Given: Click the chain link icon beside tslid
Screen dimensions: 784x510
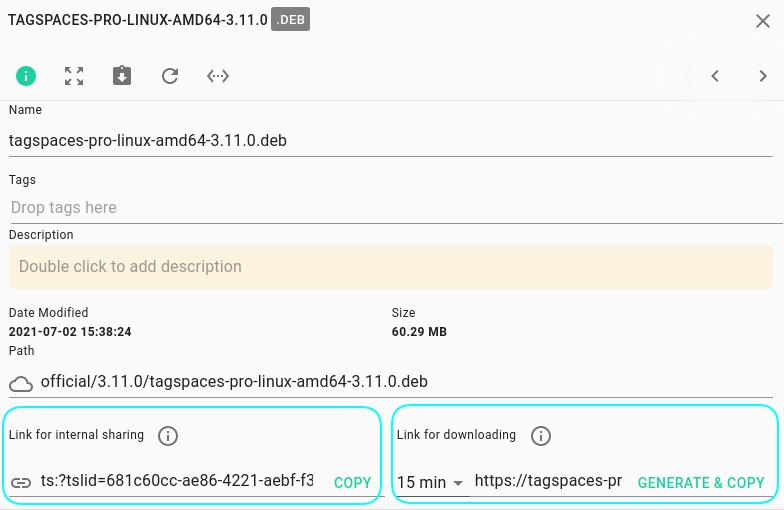Looking at the screenshot, I should [x=21, y=482].
